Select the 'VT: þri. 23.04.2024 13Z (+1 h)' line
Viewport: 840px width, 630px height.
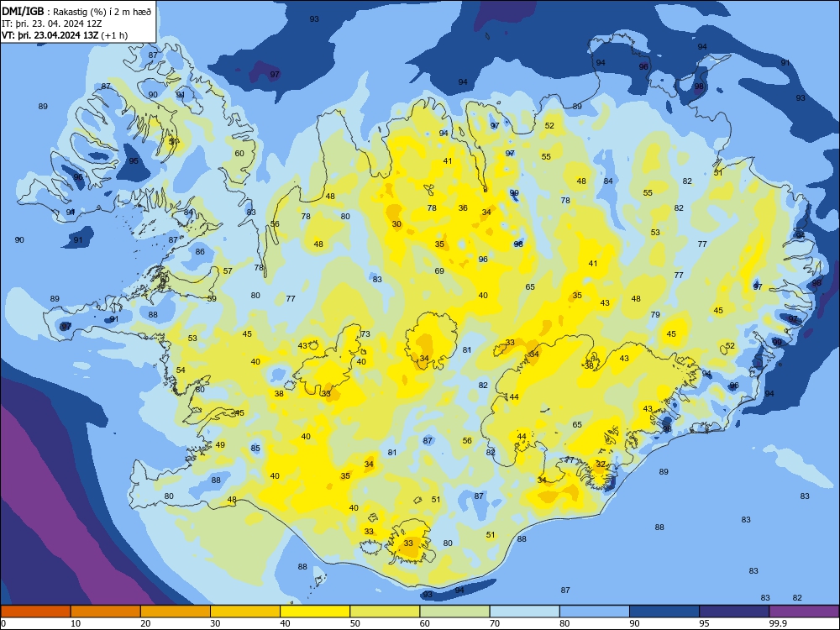[x=65, y=35]
